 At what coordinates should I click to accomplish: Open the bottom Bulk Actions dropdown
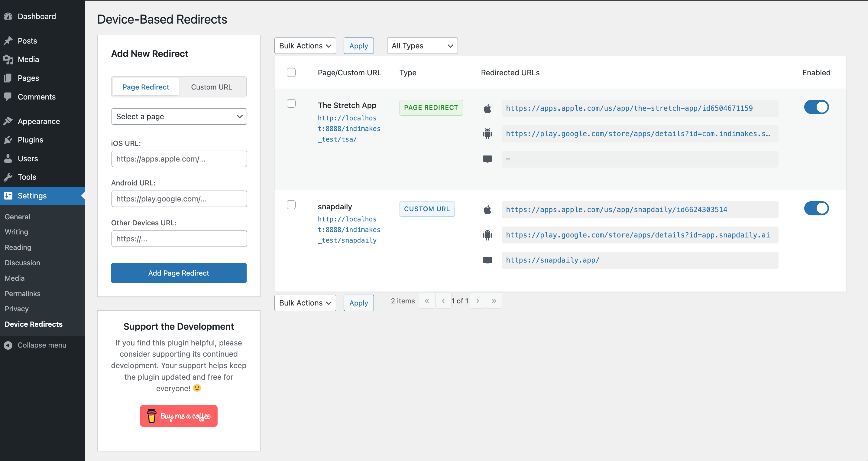305,302
